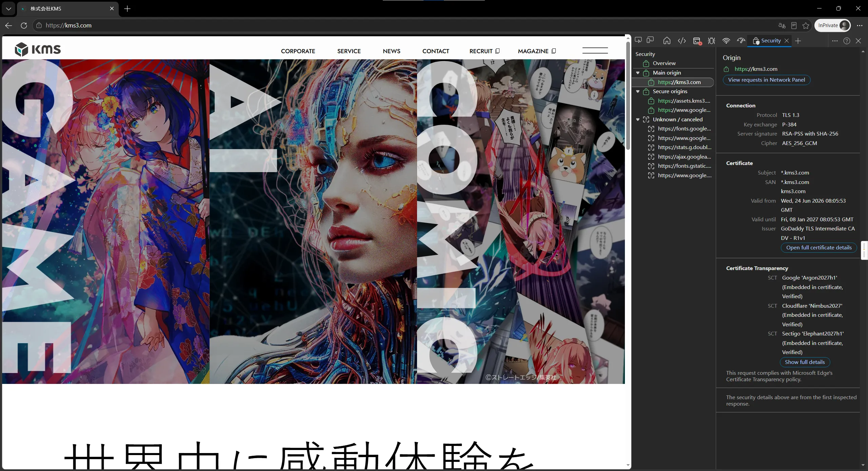Viewport: 868px width, 471px height.
Task: Collapse the Main origin group
Action: 638,73
